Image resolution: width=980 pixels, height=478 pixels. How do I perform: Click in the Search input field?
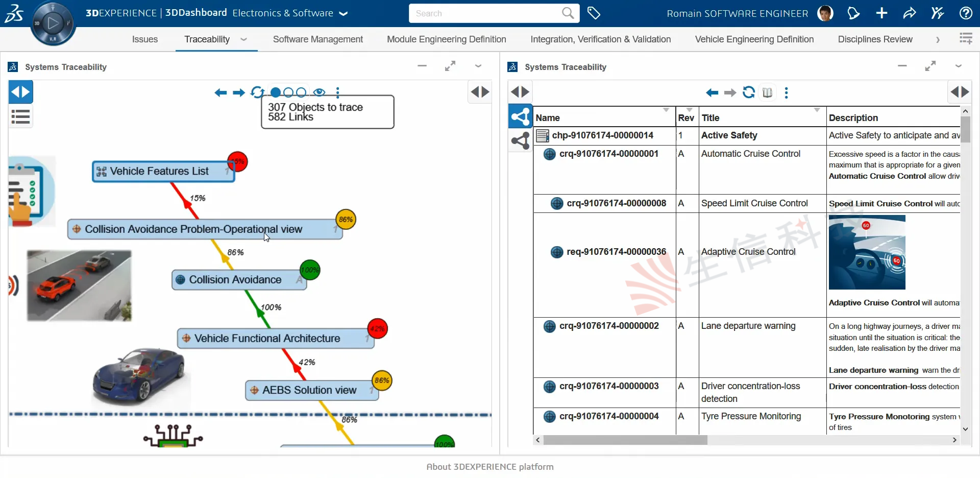click(x=485, y=13)
